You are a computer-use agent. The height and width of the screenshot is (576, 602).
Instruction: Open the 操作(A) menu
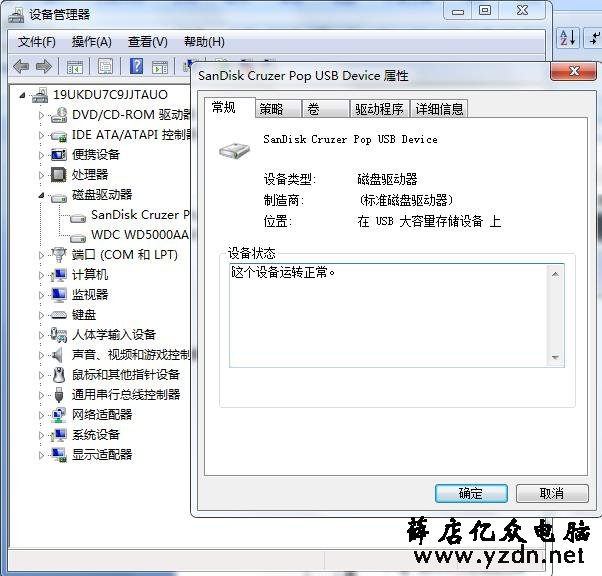pyautogui.click(x=91, y=41)
